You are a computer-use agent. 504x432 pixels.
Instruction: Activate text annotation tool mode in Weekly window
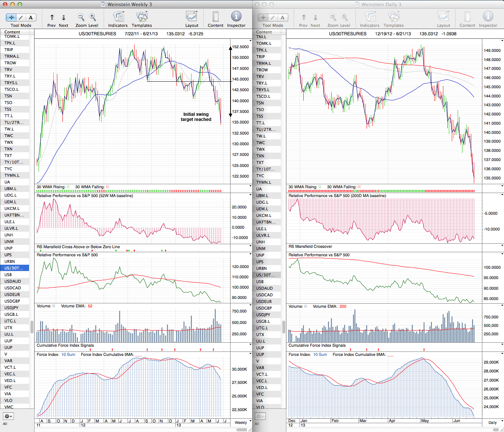pos(31,17)
